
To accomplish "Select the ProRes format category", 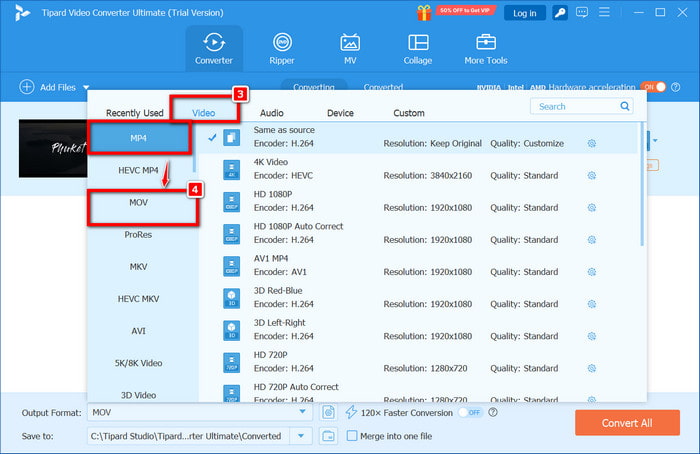I will [139, 234].
